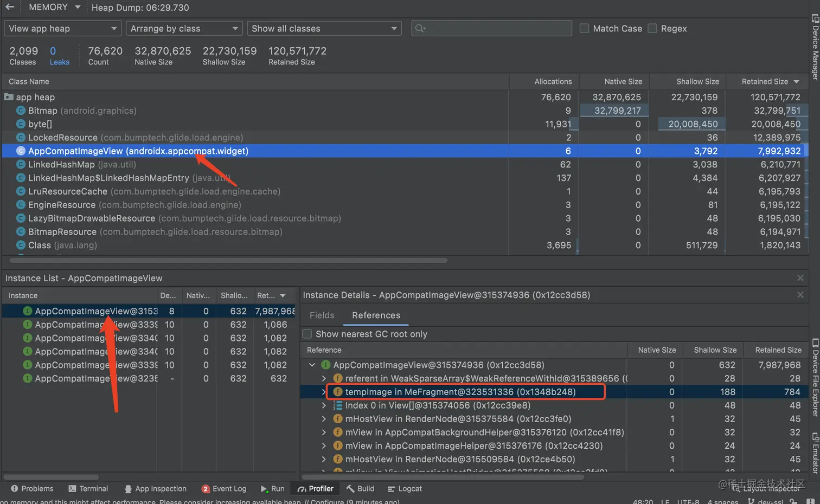The image size is (820, 504).
Task: Open the Build tool window
Action: pyautogui.click(x=360, y=489)
